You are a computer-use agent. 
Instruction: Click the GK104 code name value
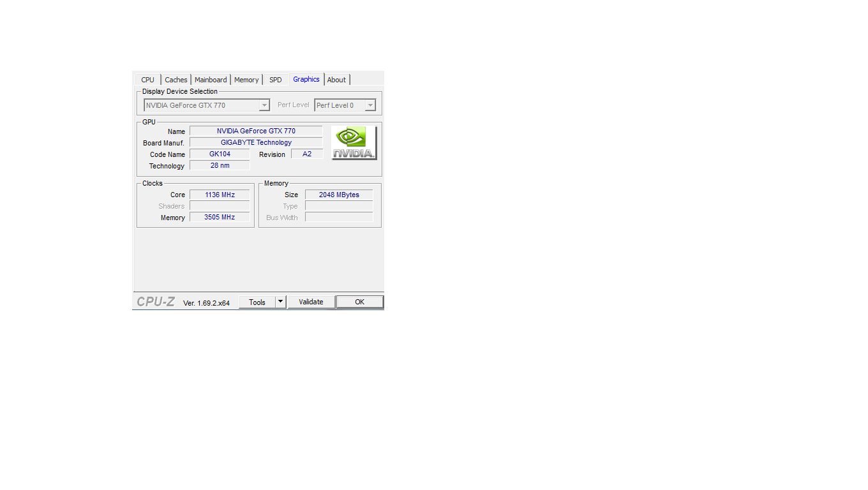[x=220, y=154]
